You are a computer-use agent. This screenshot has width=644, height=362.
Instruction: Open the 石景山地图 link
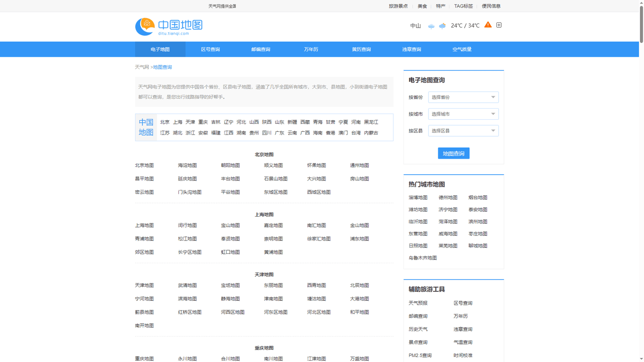coord(276,179)
